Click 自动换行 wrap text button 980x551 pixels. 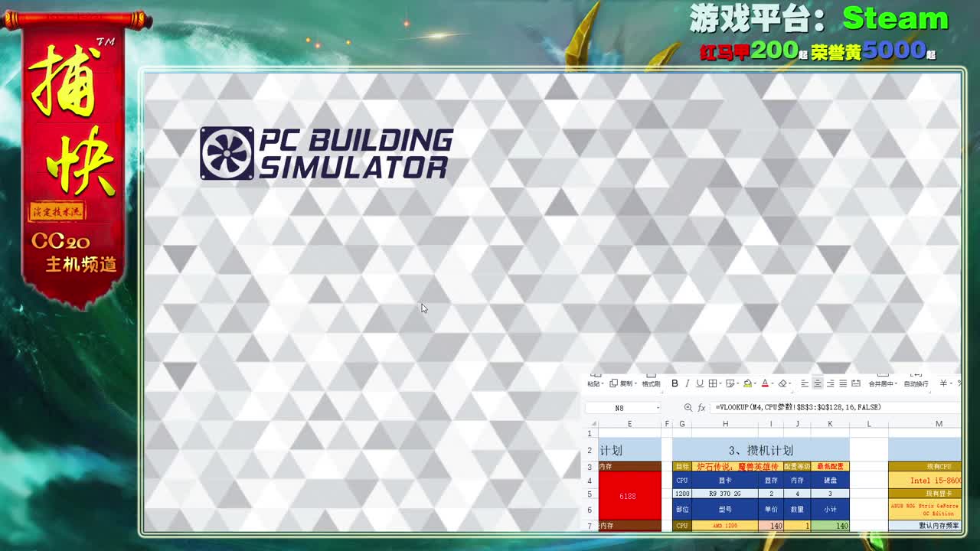(x=916, y=383)
